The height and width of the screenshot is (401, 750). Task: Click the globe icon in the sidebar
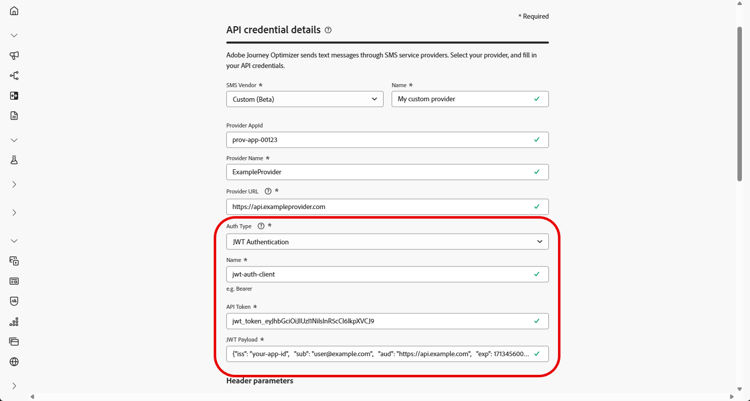(14, 362)
